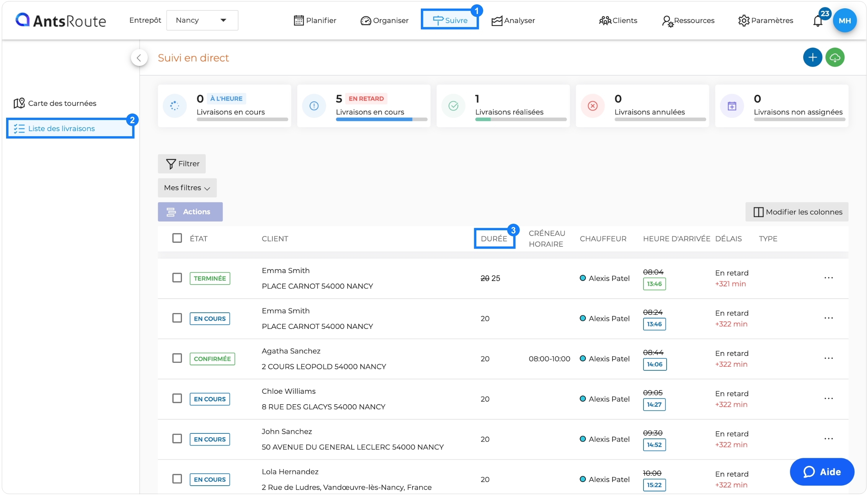Switch to the Analyser tab

coord(513,21)
